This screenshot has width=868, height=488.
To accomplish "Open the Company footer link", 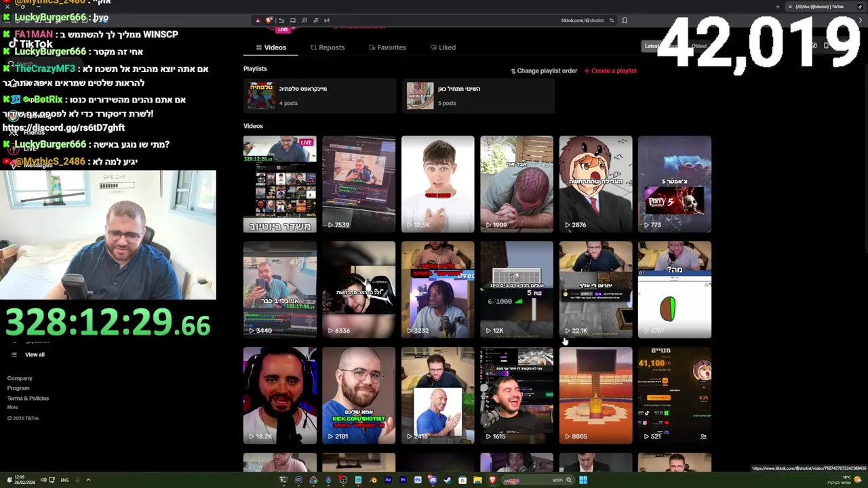I will pos(20,378).
